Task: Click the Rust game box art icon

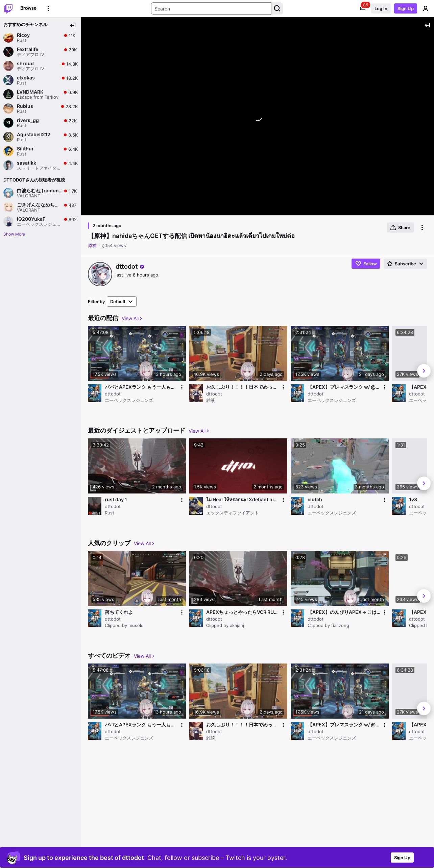Action: click(x=95, y=506)
